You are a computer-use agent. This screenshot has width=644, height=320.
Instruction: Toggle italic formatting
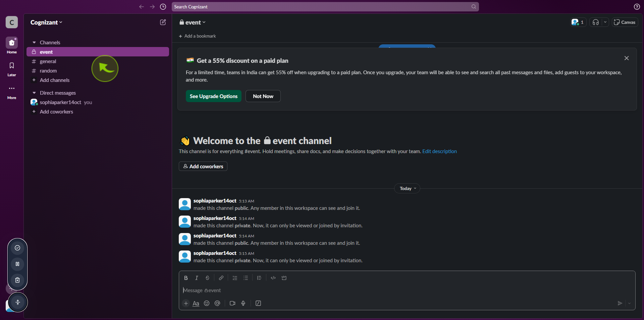point(197,278)
